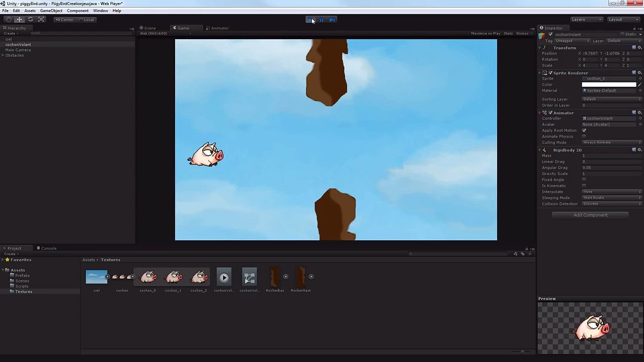
Task: Switch to the Animator tab
Action: 217,28
